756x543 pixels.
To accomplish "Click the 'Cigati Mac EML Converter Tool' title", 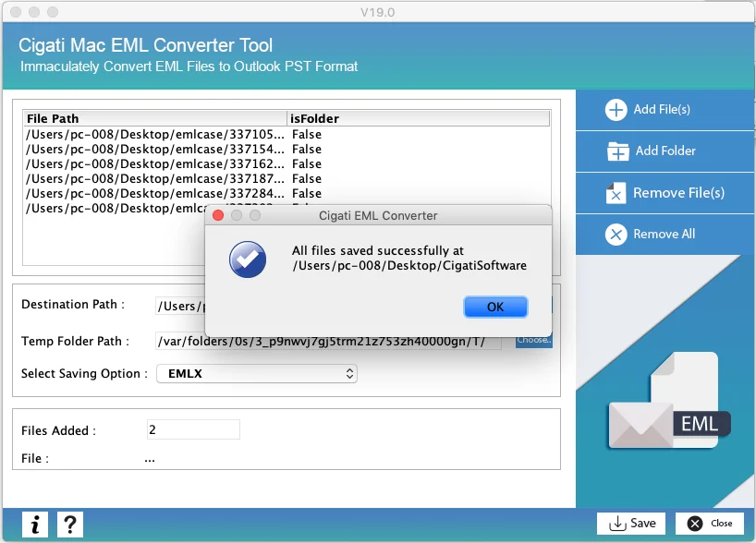I will point(146,45).
